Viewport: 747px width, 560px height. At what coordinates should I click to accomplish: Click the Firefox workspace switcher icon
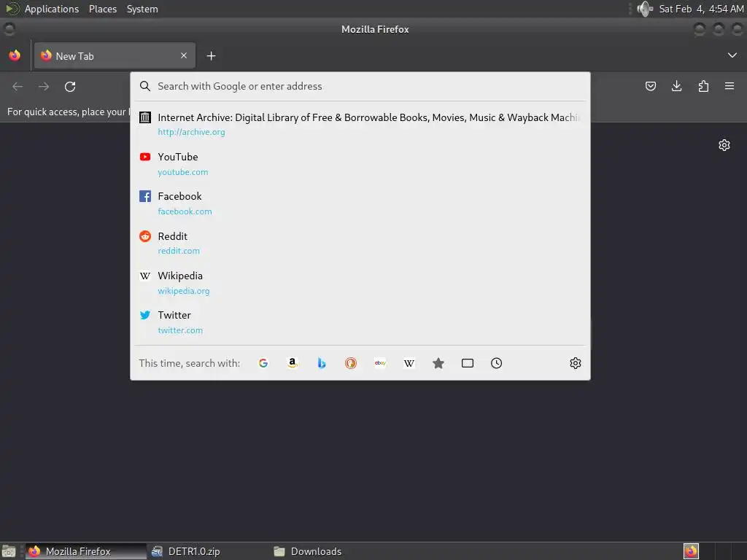[691, 551]
